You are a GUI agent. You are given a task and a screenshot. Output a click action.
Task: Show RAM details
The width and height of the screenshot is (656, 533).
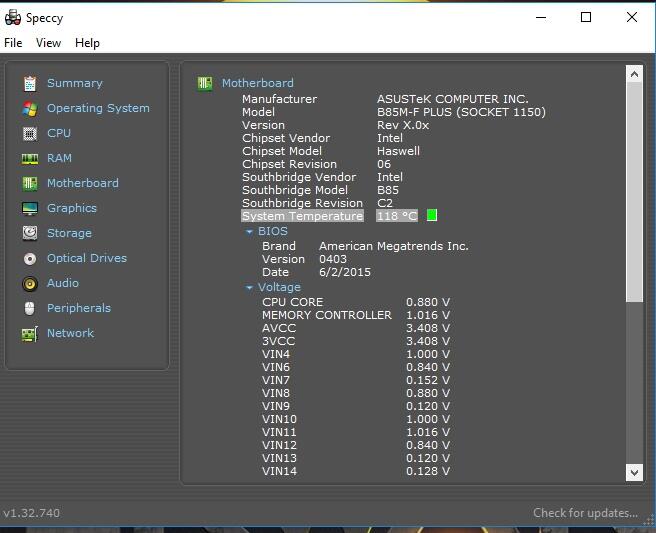coord(59,158)
